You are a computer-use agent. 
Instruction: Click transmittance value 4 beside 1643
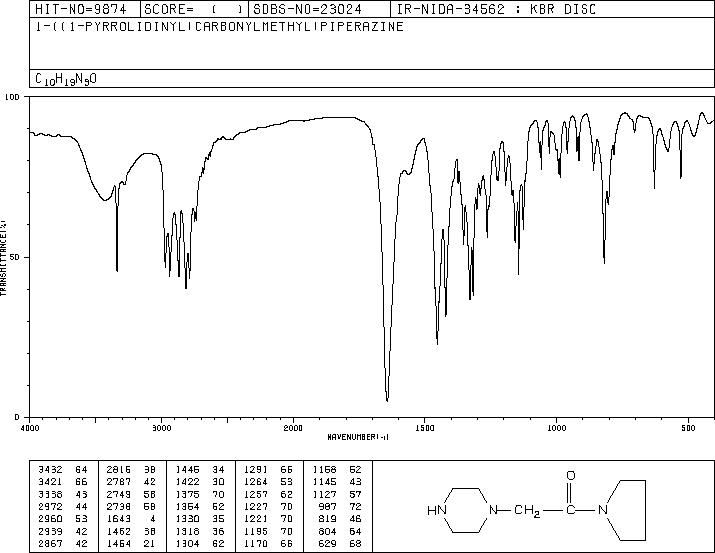pos(153,519)
